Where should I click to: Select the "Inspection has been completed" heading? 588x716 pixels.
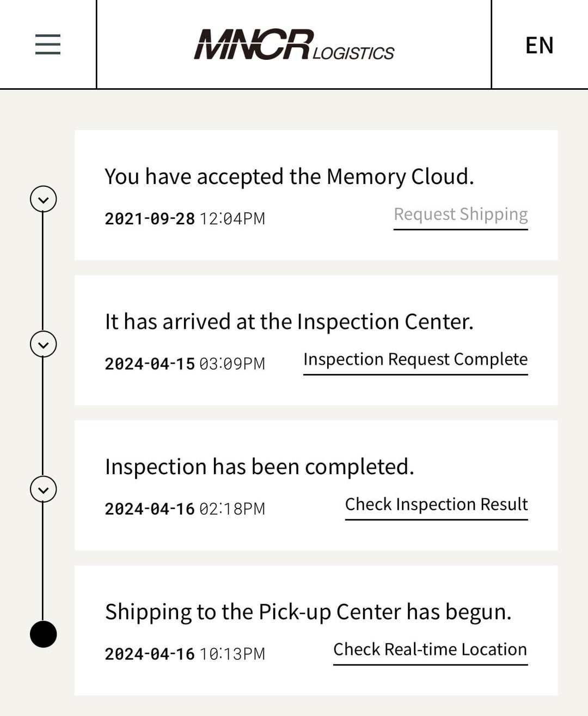point(260,467)
